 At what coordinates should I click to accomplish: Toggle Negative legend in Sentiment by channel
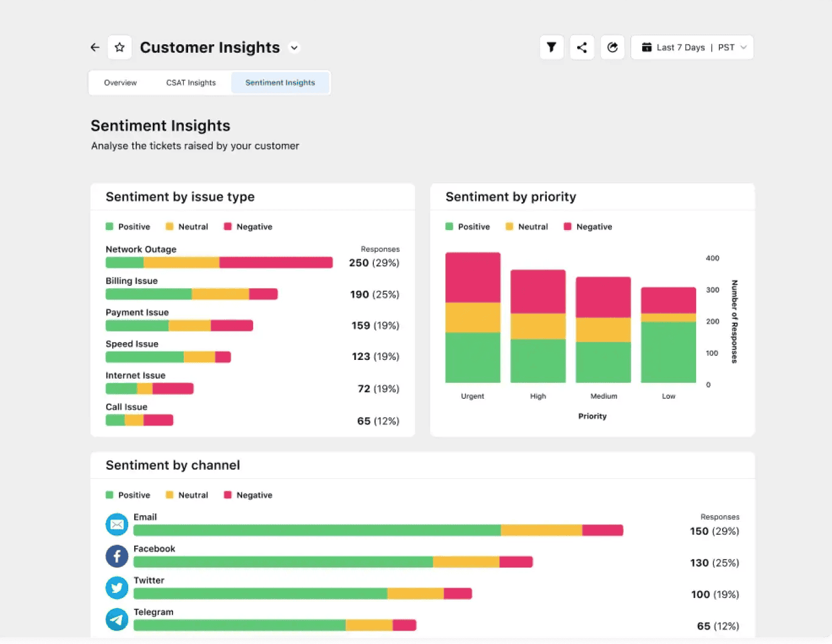point(248,495)
